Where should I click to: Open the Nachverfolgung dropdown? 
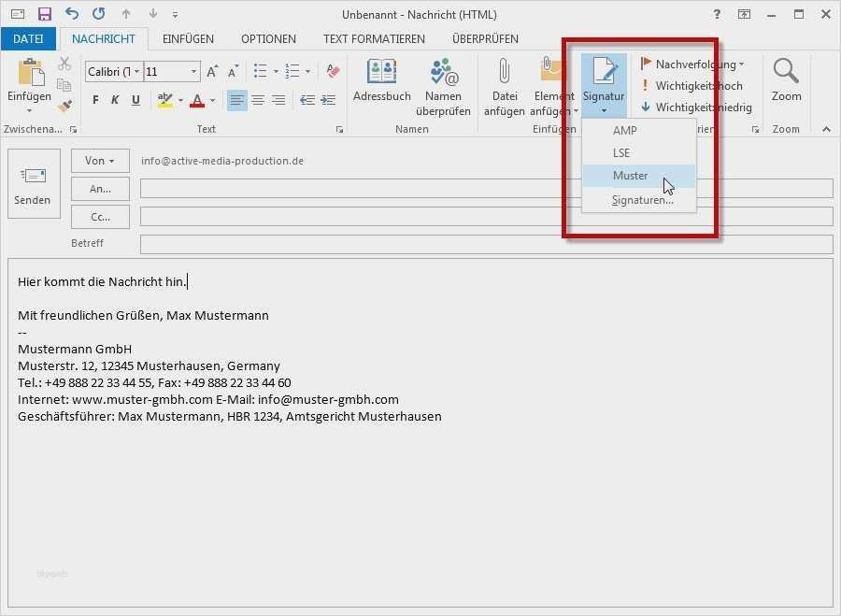point(693,64)
